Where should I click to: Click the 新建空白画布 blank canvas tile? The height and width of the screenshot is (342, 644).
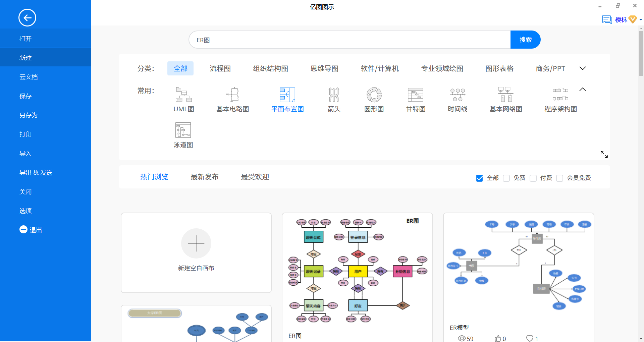coord(196,252)
